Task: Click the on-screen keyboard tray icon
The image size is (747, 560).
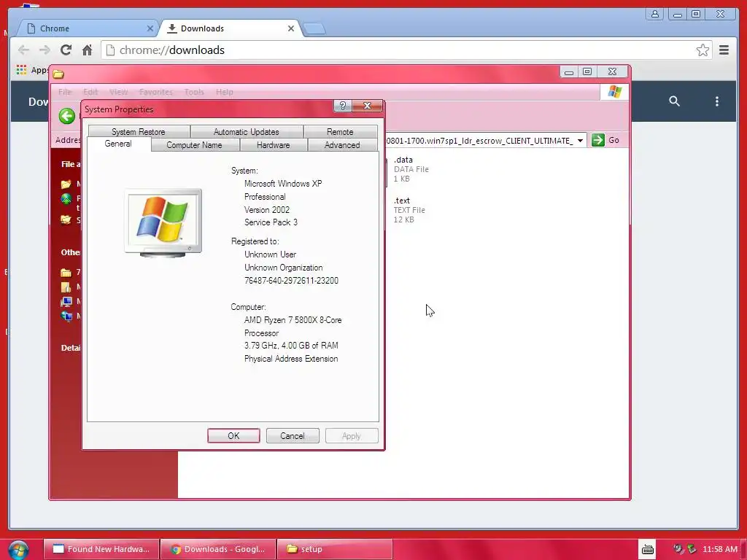Action: (x=648, y=550)
